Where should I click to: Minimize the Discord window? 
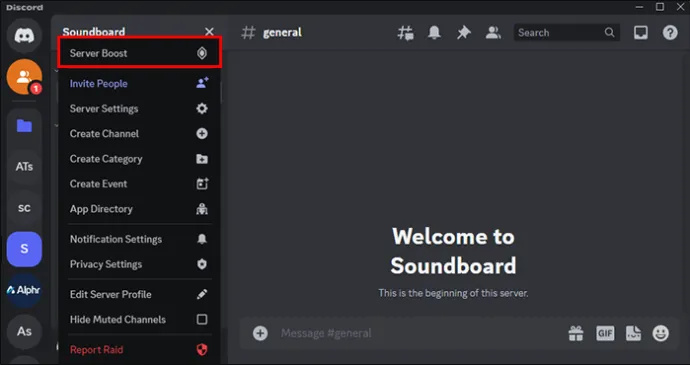point(639,7)
